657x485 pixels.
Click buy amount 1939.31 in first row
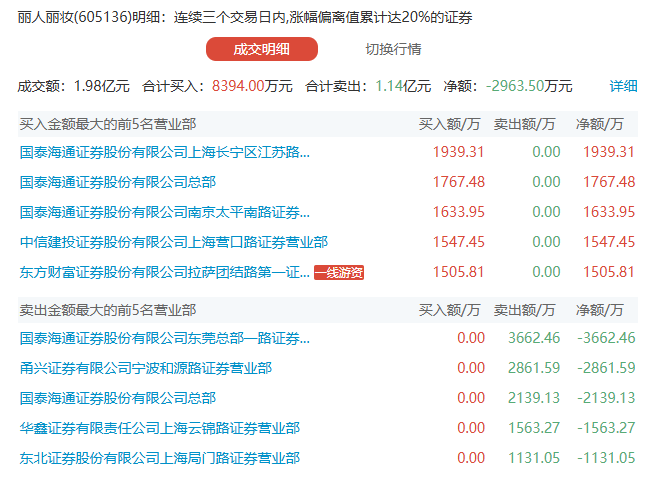pos(458,152)
